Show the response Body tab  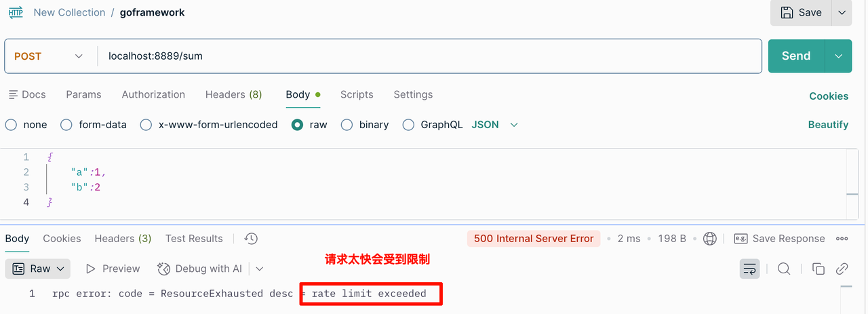click(x=17, y=238)
